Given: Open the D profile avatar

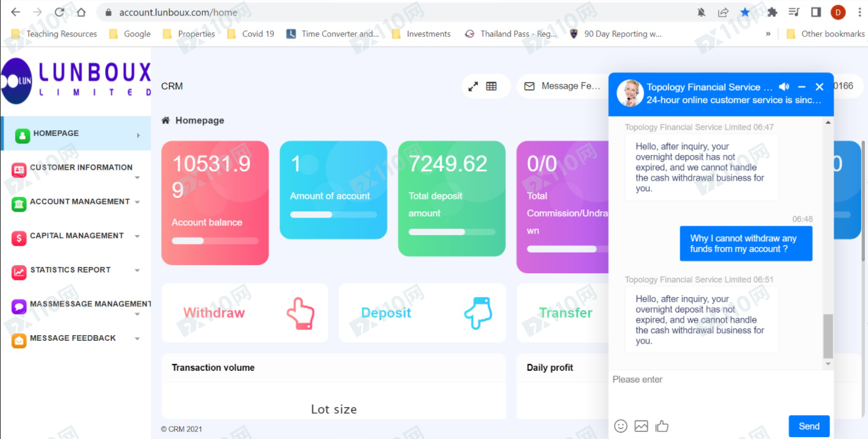Looking at the screenshot, I should click(x=838, y=12).
